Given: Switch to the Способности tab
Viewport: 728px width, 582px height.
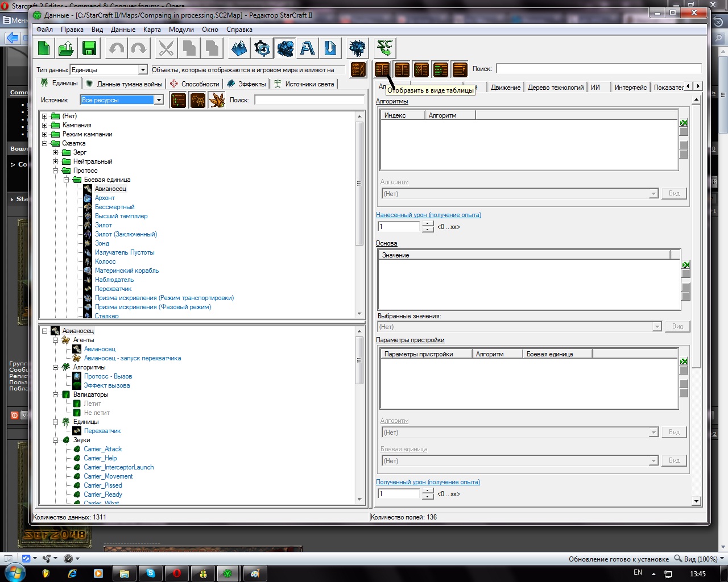Looking at the screenshot, I should tap(195, 84).
